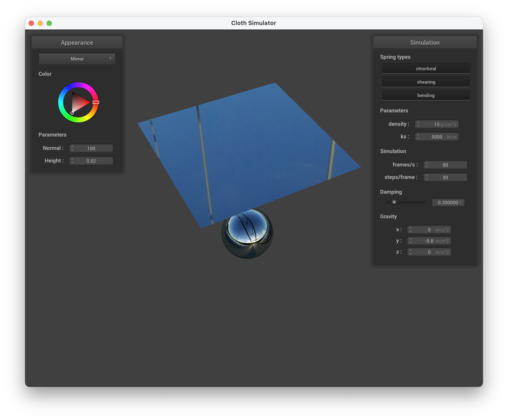Click the frames/s stepper arrows
Image resolution: width=508 pixels, height=420 pixels.
[x=426, y=165]
